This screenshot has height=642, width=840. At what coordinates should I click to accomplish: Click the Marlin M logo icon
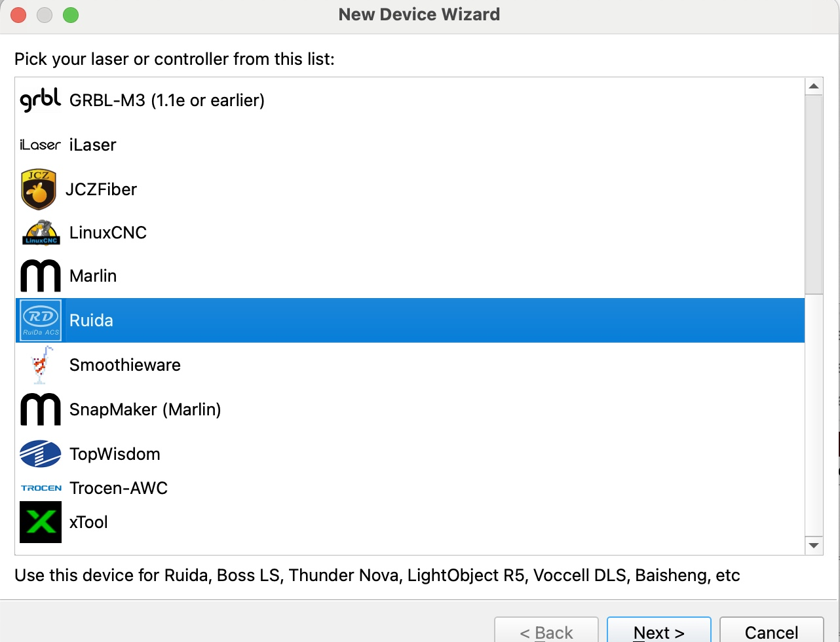[41, 276]
